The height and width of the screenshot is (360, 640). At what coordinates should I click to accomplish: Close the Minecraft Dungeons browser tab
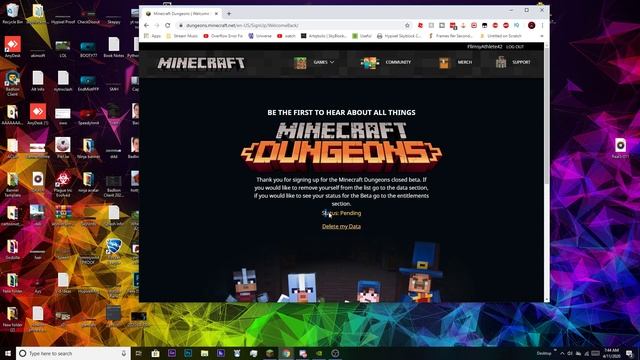click(x=216, y=13)
